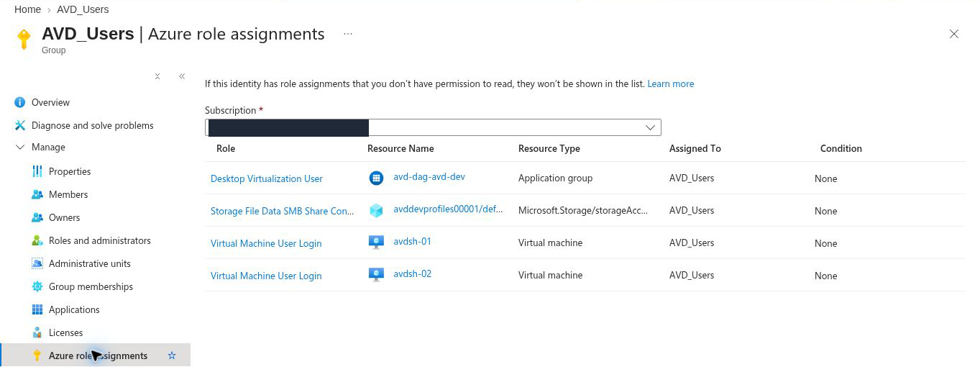Open the Desktop Virtualization User role

[x=267, y=178]
